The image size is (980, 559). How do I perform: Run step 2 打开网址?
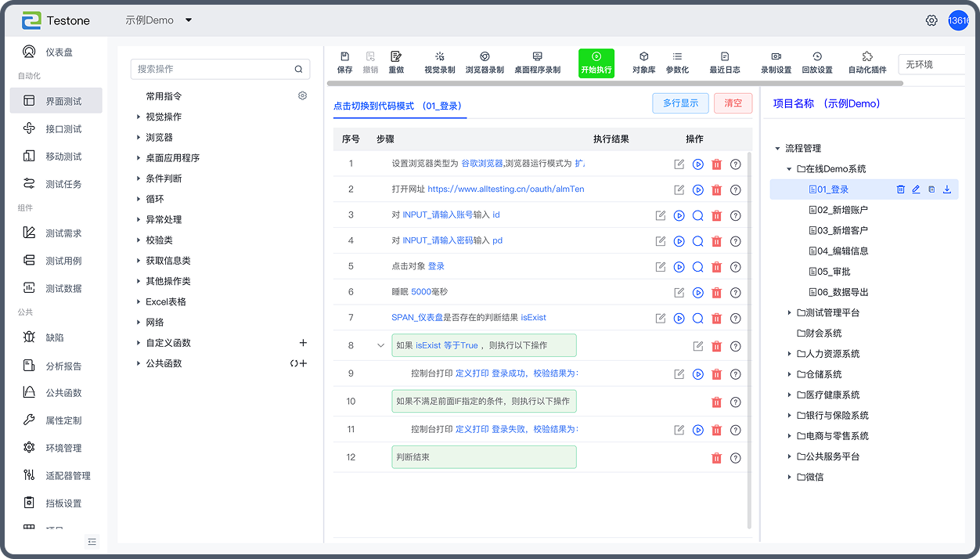pos(698,189)
